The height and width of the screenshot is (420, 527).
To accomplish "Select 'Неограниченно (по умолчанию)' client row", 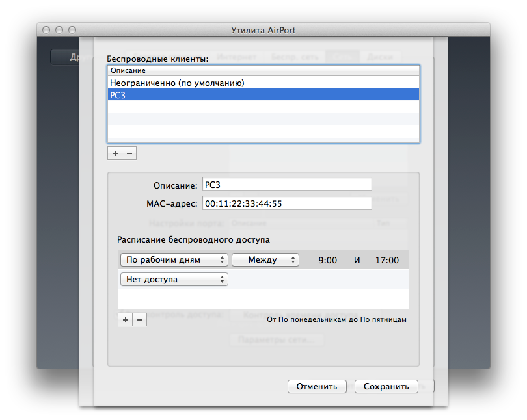I will tap(263, 83).
